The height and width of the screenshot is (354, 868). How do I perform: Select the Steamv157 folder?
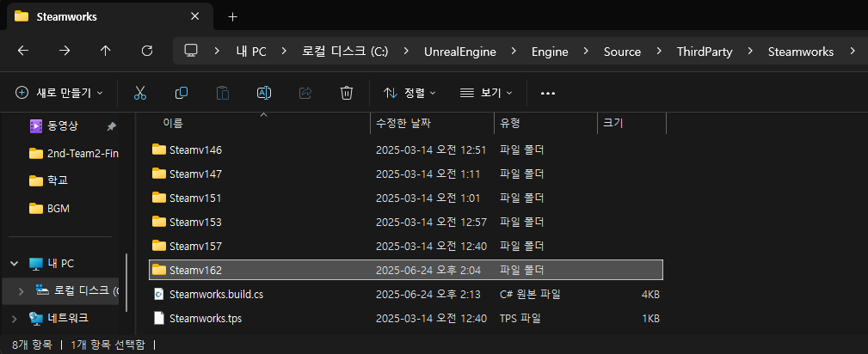coord(406,246)
